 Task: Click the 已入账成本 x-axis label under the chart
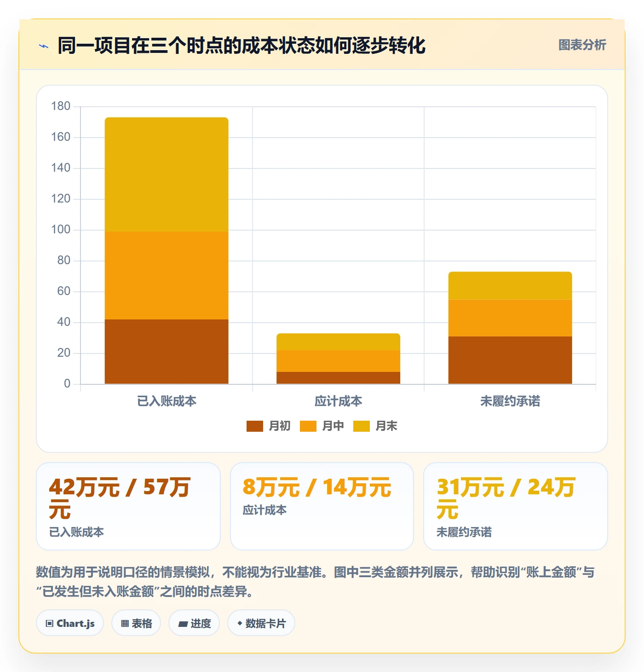[167, 401]
